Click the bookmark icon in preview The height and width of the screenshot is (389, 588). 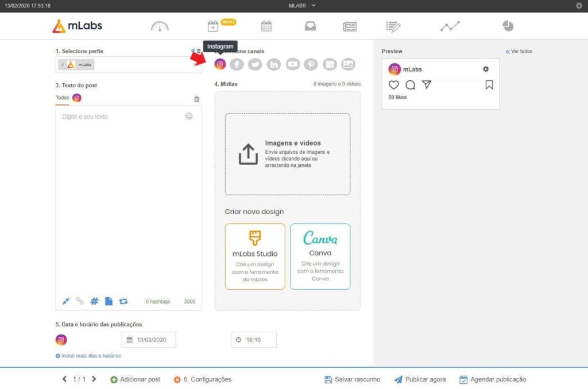489,85
